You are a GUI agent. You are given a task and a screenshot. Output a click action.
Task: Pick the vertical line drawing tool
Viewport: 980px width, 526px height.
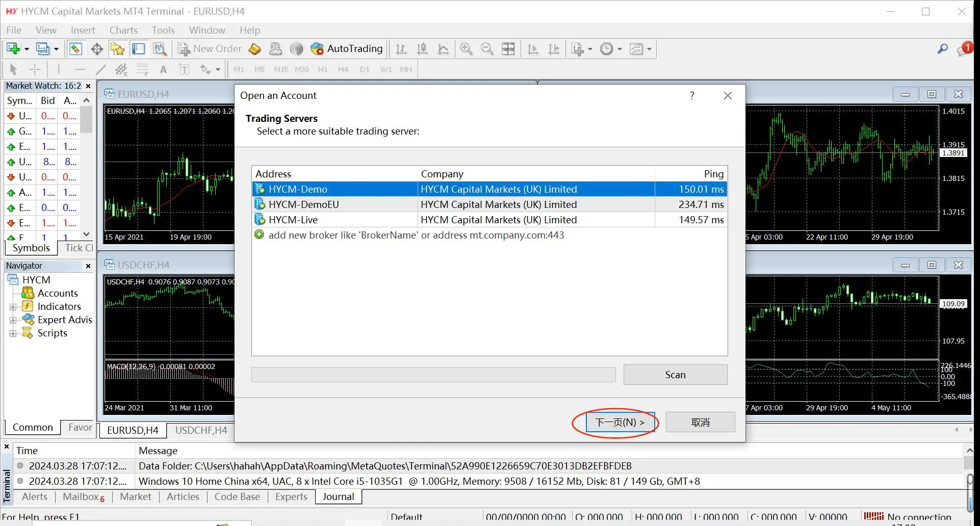[x=59, y=69]
